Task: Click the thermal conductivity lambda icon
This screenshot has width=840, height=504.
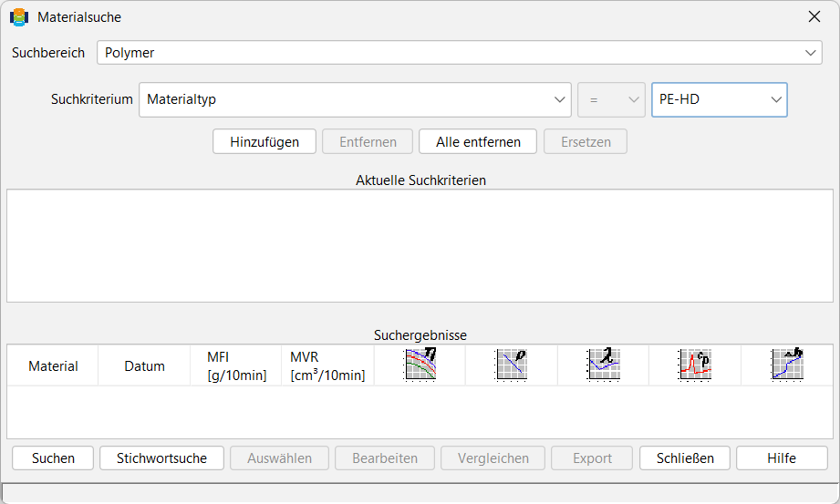Action: pos(603,365)
